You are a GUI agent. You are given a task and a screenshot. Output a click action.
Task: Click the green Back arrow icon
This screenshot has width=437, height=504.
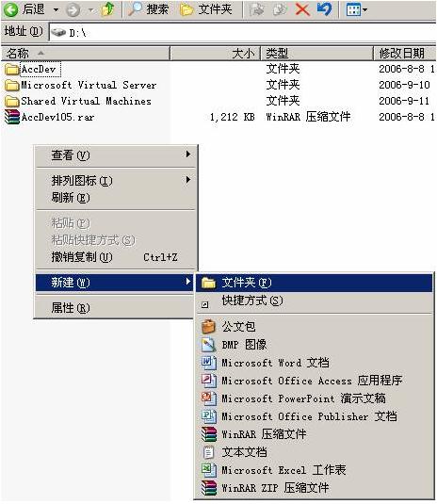[x=11, y=9]
